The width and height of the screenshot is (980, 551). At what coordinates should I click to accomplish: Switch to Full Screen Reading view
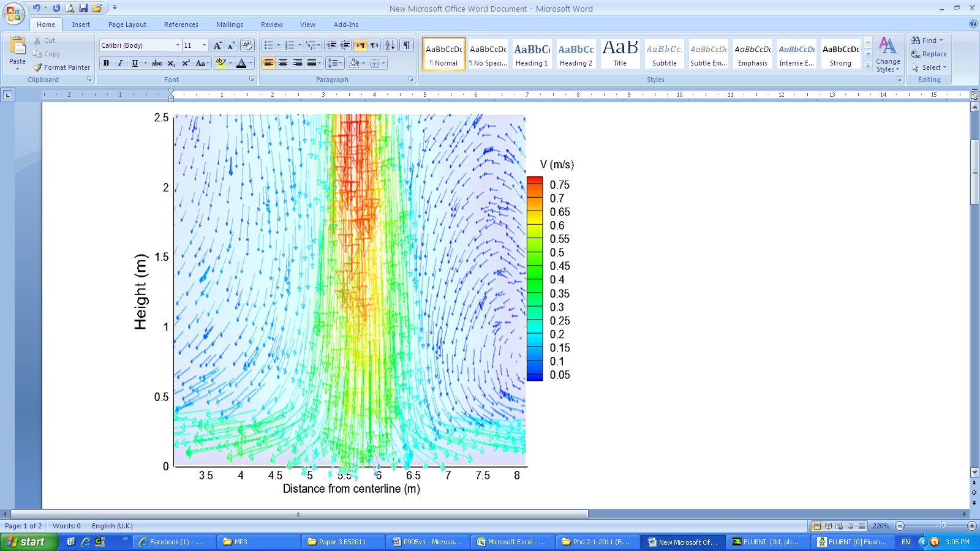click(828, 526)
